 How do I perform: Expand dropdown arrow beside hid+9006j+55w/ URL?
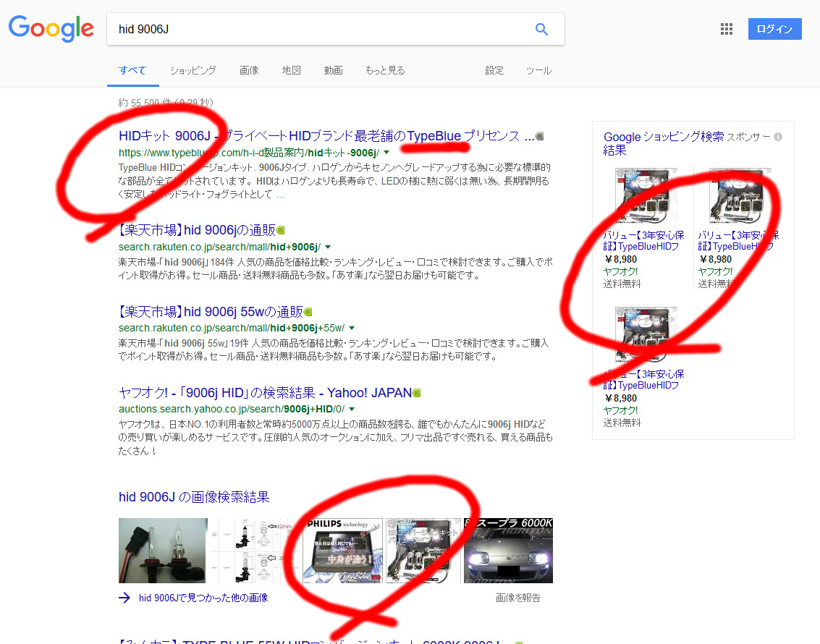(352, 328)
